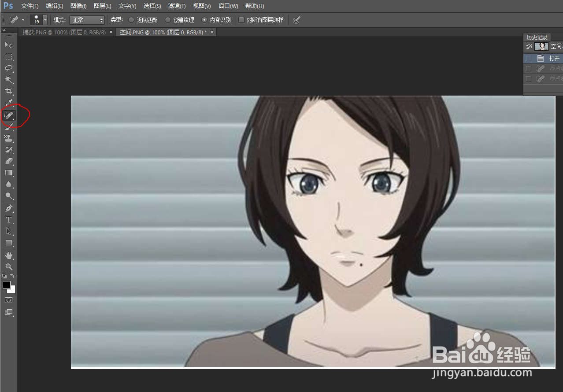Select the Horizontal Type tool

click(x=8, y=219)
